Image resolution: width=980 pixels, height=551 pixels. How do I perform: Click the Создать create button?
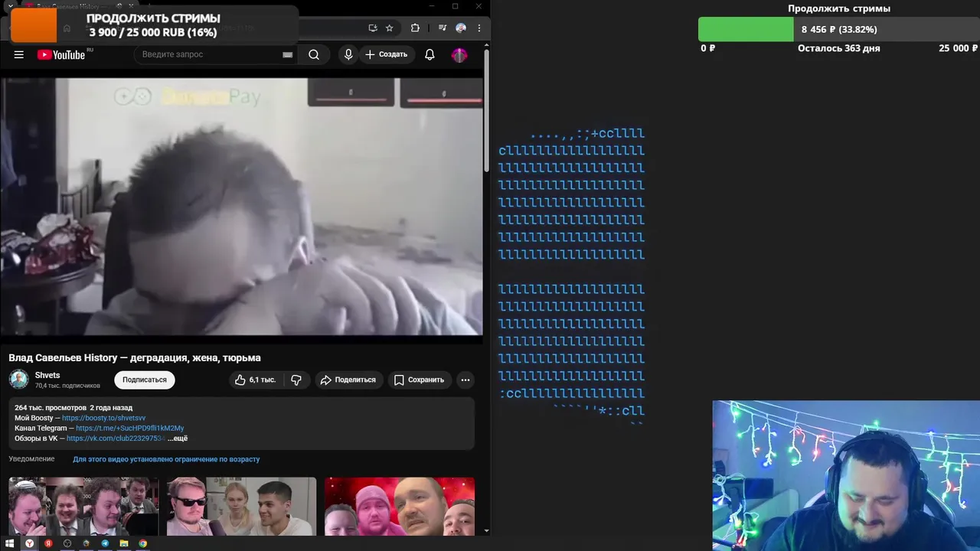coord(389,54)
